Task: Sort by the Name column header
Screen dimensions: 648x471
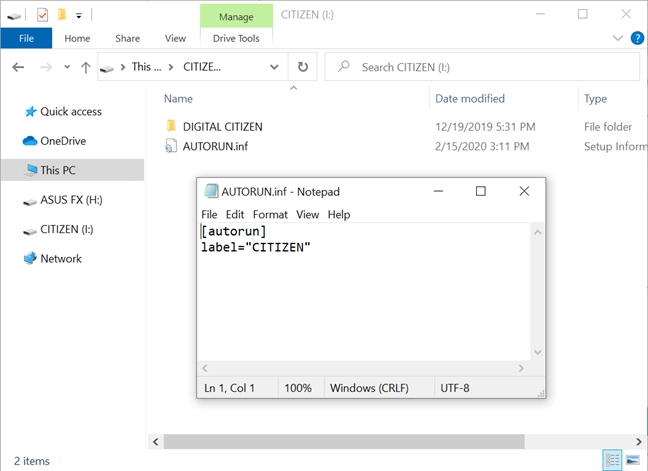Action: pyautogui.click(x=178, y=98)
